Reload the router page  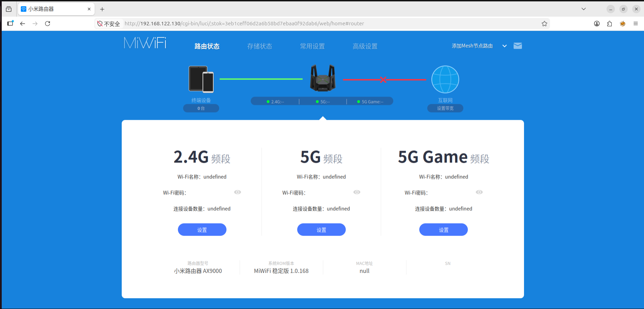48,24
